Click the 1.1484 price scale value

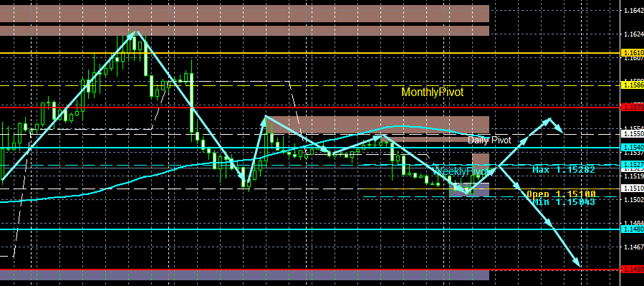pyautogui.click(x=634, y=223)
